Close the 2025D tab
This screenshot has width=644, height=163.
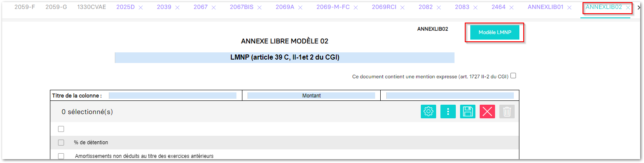click(x=141, y=8)
